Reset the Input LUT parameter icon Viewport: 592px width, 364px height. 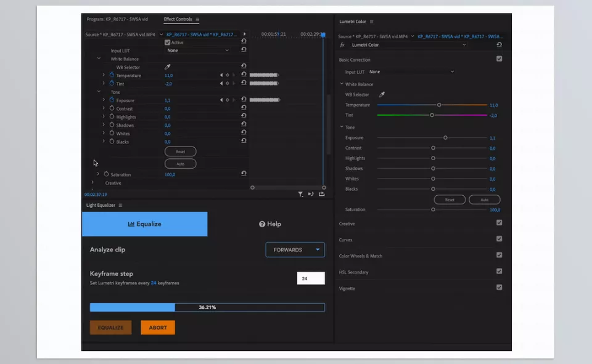244,49
